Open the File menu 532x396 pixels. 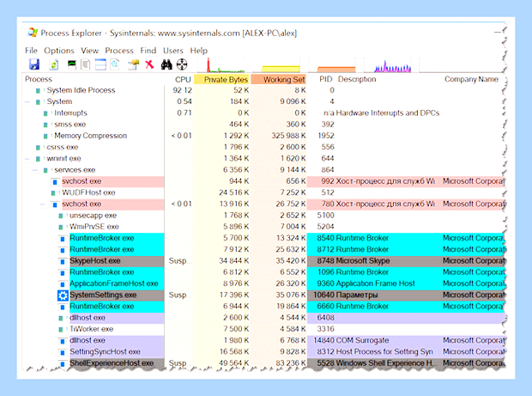click(x=31, y=51)
